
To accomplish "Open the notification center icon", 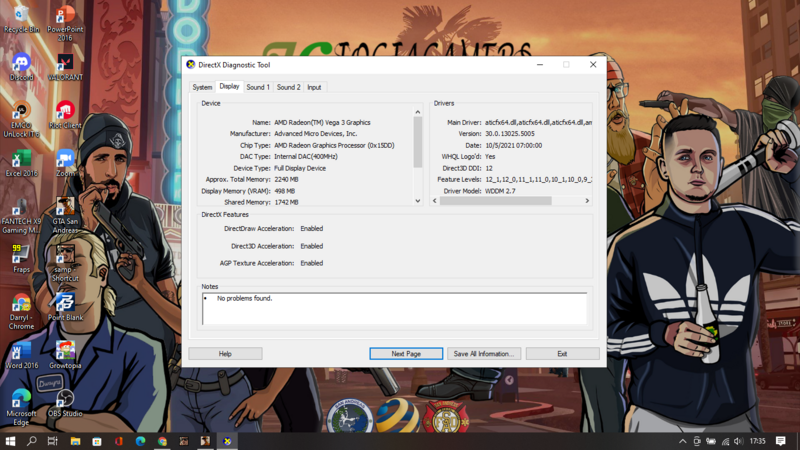I will coord(781,441).
